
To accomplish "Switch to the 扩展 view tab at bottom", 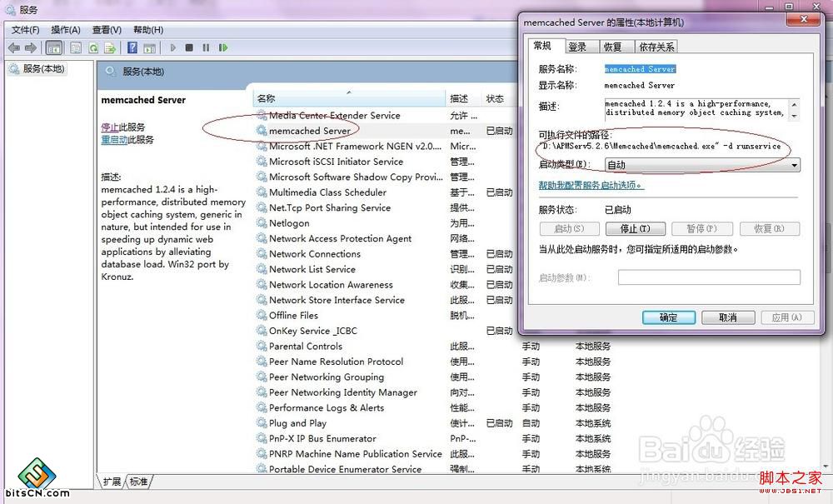I will point(112,482).
